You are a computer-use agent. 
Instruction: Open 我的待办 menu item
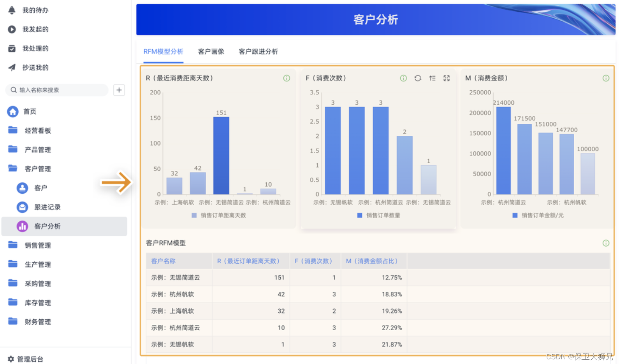(x=35, y=10)
